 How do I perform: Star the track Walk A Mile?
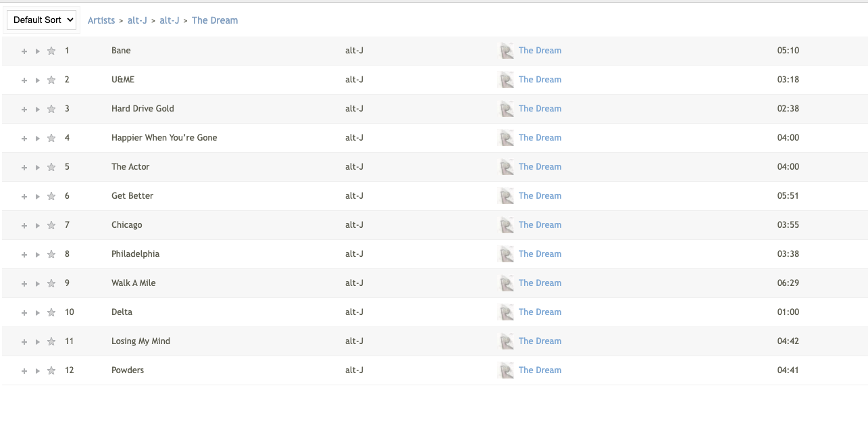tap(51, 283)
